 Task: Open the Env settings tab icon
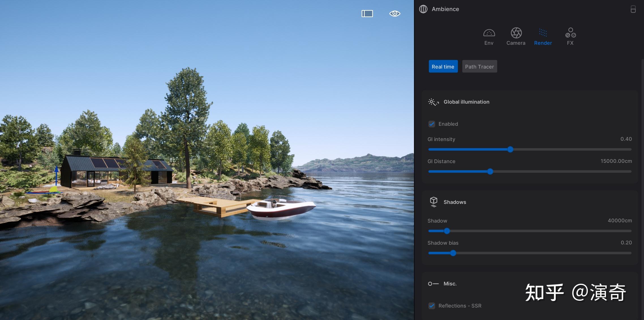489,33
